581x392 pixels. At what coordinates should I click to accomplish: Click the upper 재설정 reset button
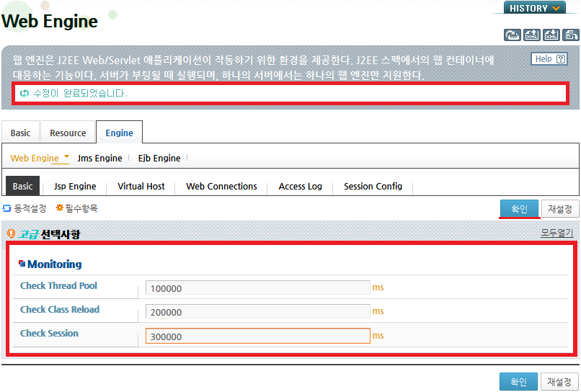pyautogui.click(x=560, y=208)
